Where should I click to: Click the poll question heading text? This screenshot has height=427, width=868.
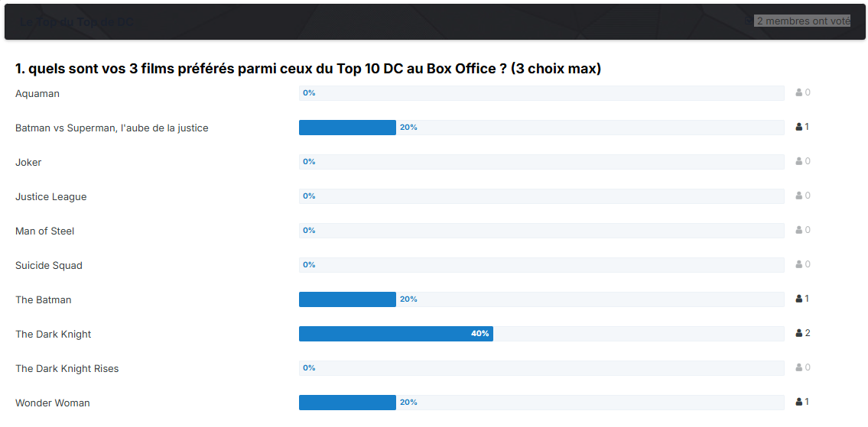point(308,70)
